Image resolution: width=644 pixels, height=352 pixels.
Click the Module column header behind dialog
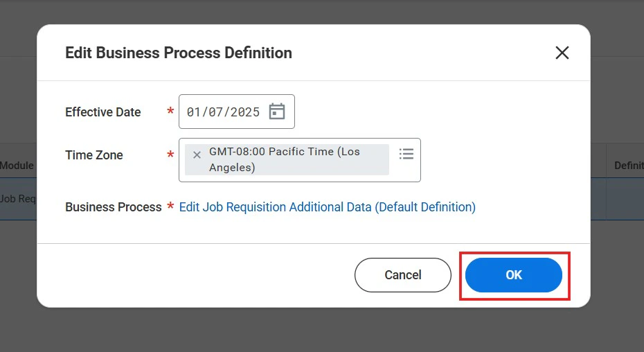17,166
